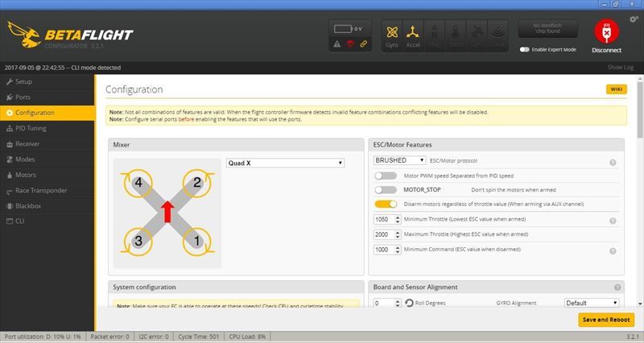Open the CLI tab
644x343 pixels.
[x=47, y=221]
